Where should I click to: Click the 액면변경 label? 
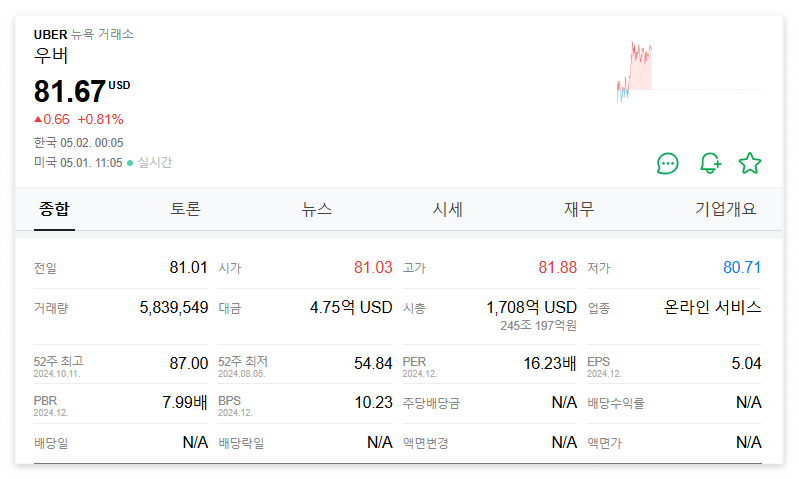pos(425,443)
